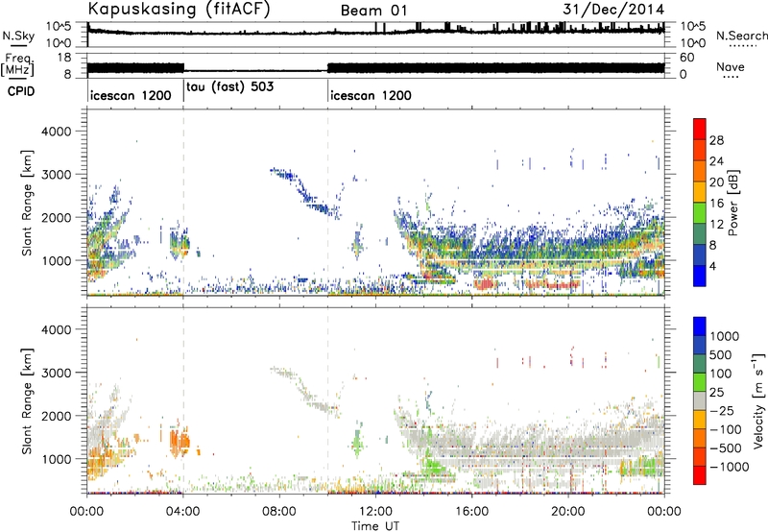Click the '20:00' time axis label
The width and height of the screenshot is (768, 532).
pos(568,512)
